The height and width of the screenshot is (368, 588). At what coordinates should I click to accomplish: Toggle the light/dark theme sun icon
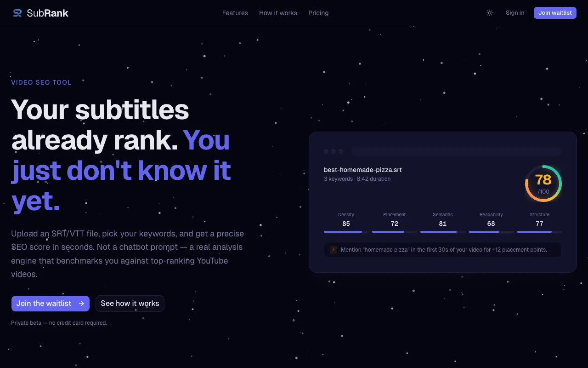tap(490, 13)
